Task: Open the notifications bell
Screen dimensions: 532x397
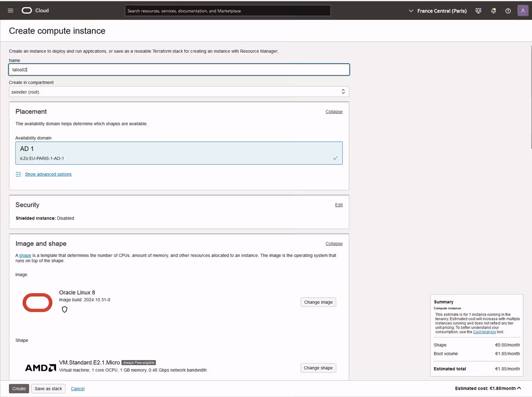Action: 493,11
